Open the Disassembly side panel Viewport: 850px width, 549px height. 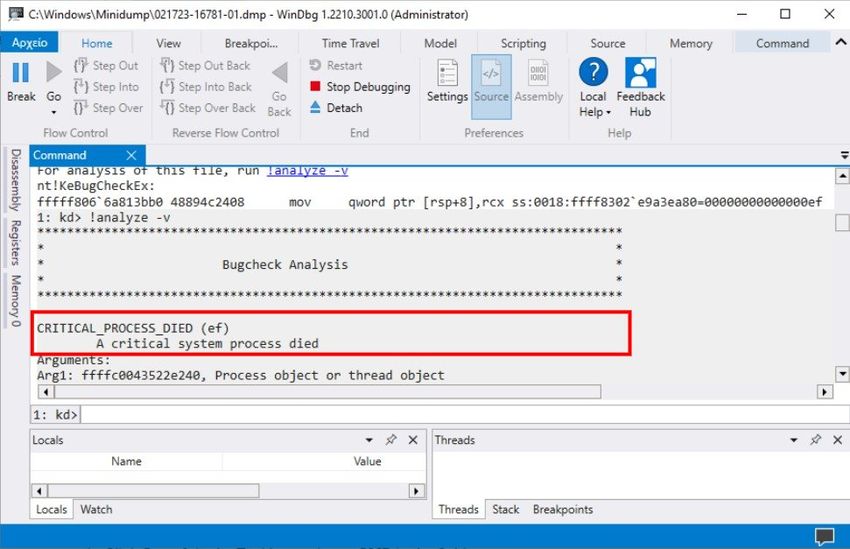click(x=16, y=180)
